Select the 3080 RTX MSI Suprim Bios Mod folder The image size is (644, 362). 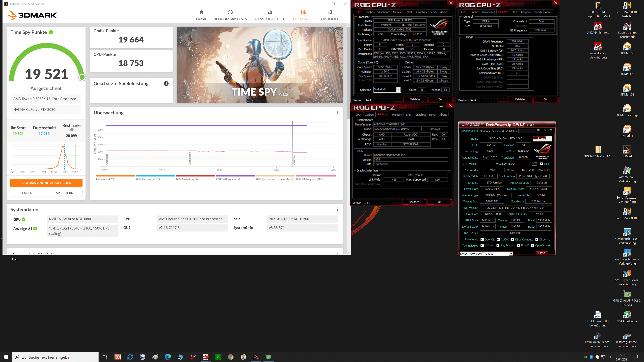pos(598,10)
